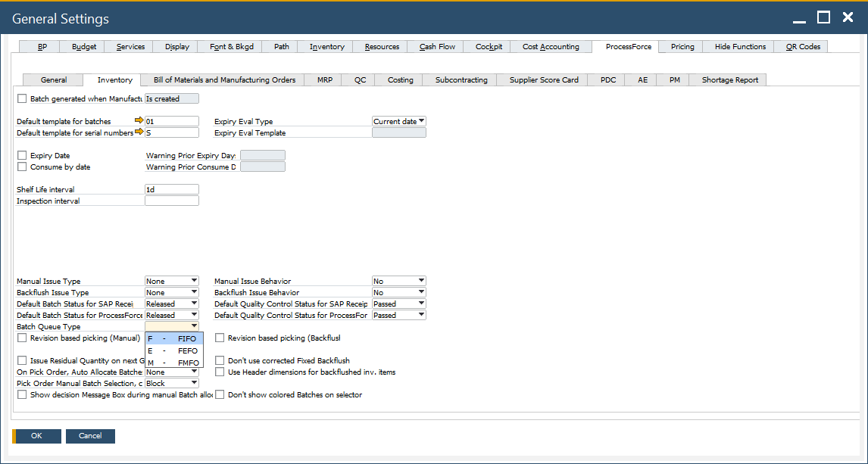Enable the Expiry Date checkbox
Screen dimensions: 868x464
coord(22,155)
